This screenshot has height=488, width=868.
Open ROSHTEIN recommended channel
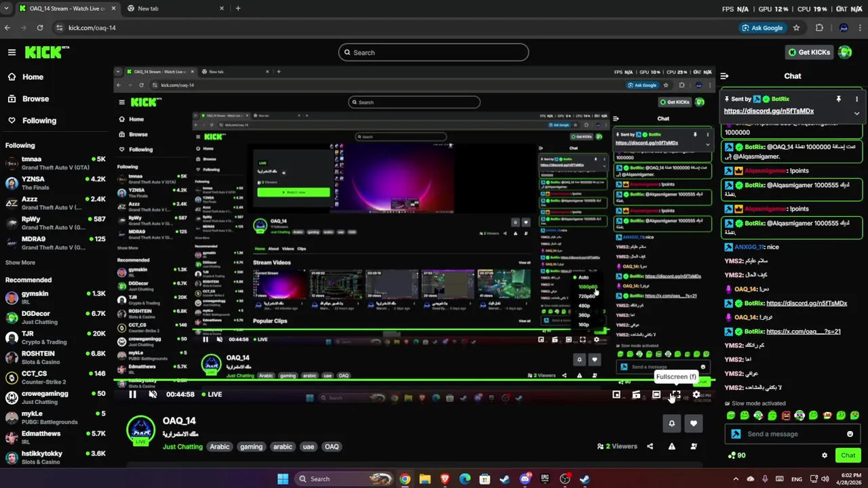coord(56,357)
